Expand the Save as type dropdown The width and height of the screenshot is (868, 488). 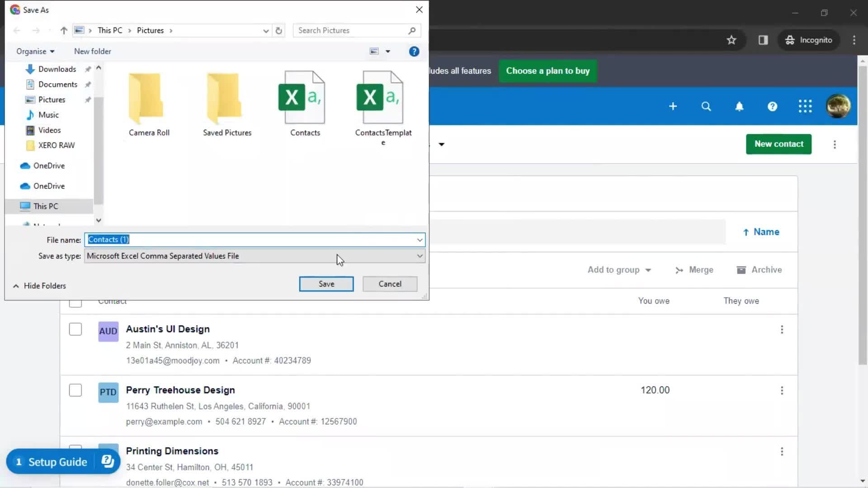point(420,256)
